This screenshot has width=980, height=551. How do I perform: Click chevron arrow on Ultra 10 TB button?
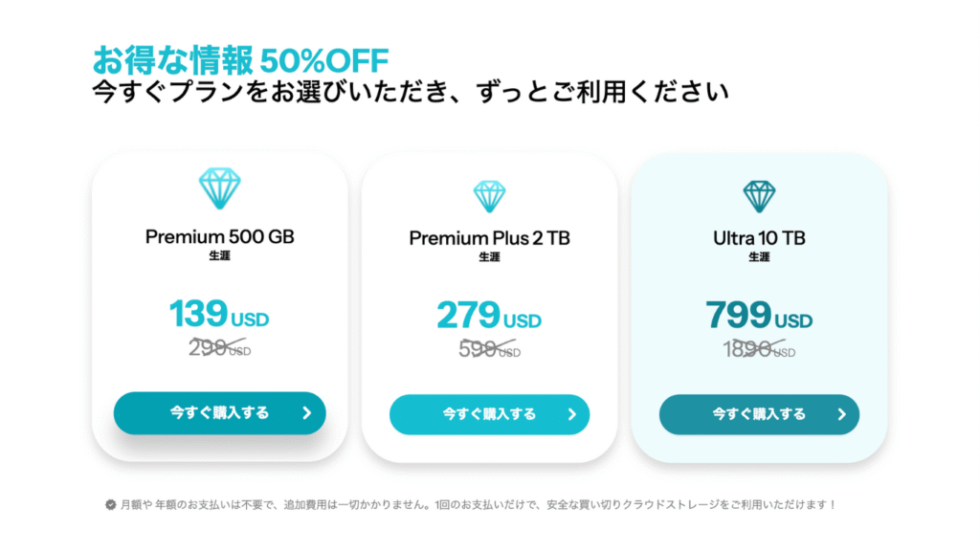[x=842, y=414]
